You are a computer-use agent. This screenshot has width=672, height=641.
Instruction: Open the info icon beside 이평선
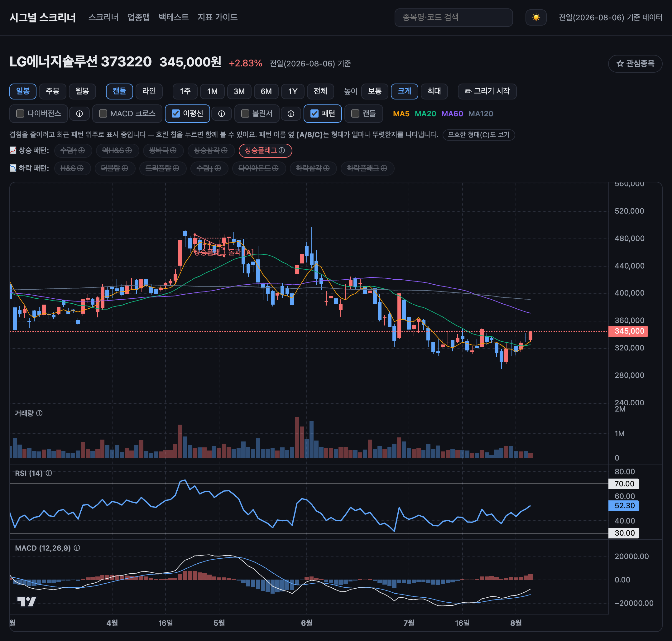tap(221, 114)
